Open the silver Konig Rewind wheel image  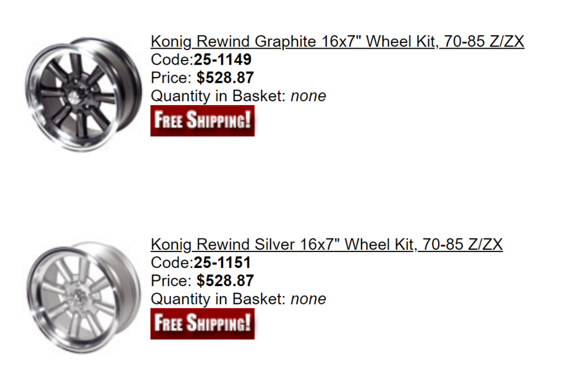(83, 297)
